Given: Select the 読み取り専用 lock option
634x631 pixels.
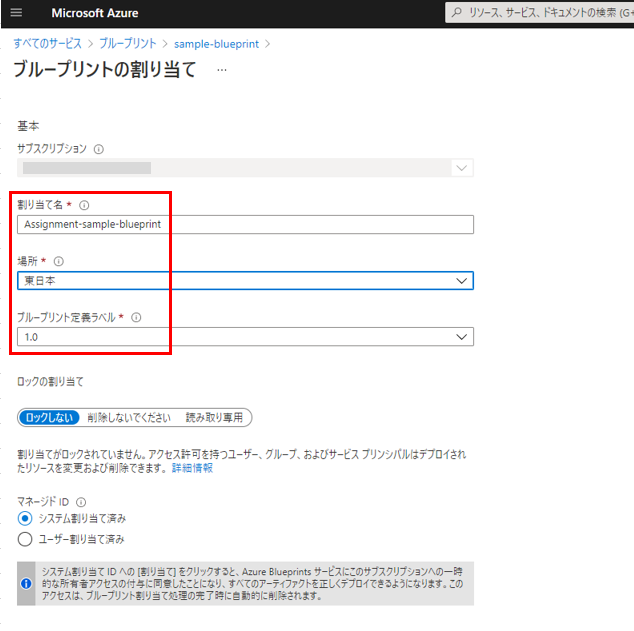Looking at the screenshot, I should [214, 418].
